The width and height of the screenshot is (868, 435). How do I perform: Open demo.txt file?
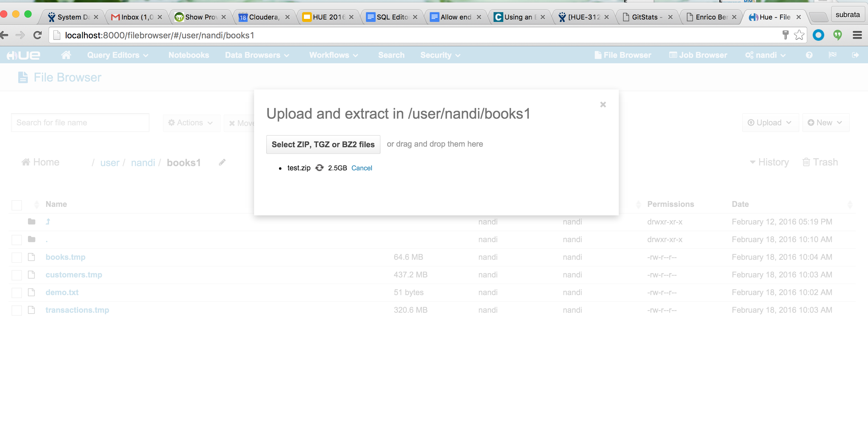click(x=62, y=292)
